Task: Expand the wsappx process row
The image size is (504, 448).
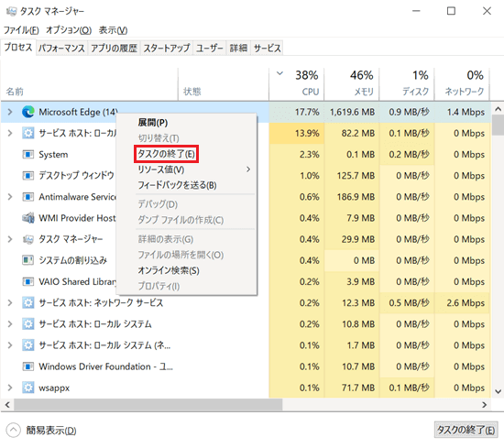Action: 10,388
